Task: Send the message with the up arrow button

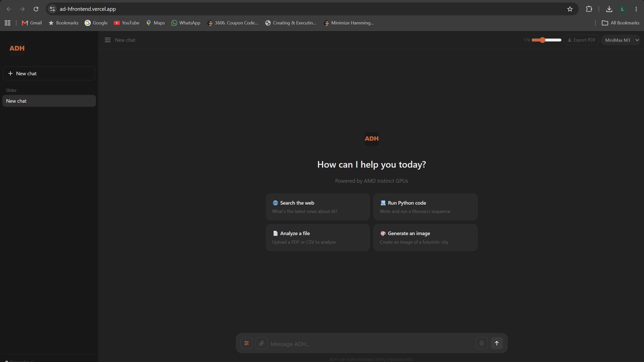Action: tap(497, 343)
